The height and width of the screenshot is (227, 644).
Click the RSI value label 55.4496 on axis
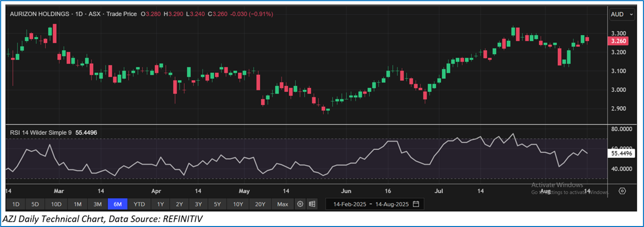coord(621,153)
